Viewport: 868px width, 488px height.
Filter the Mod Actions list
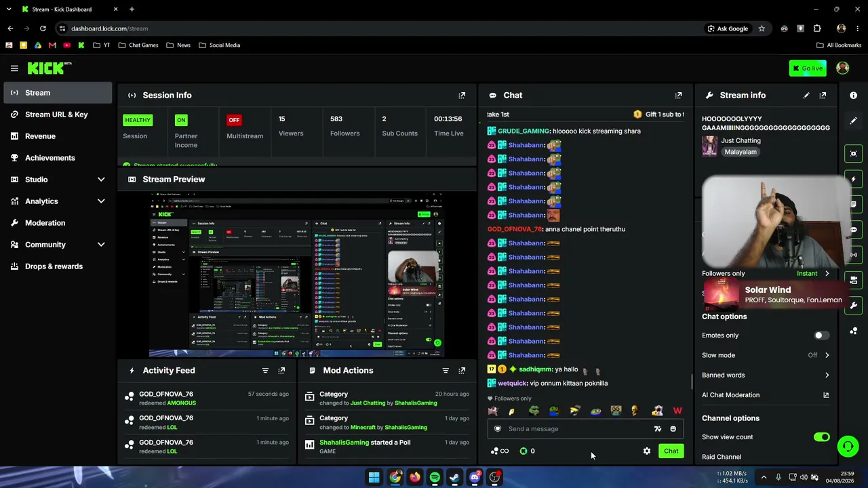point(446,371)
